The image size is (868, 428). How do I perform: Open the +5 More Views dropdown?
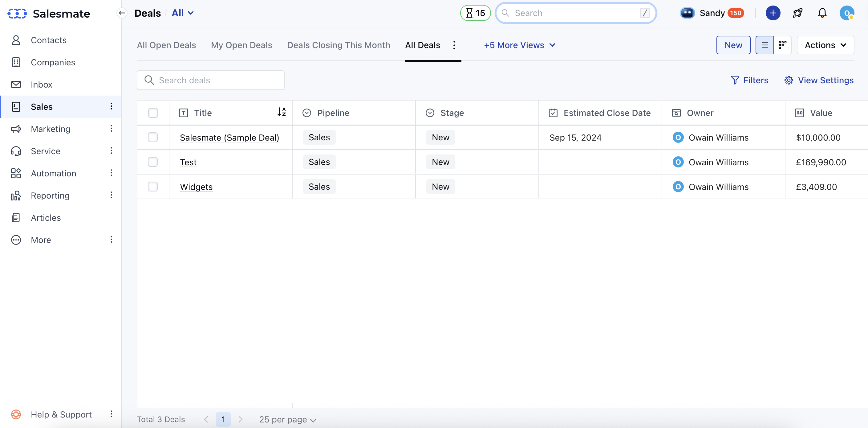(519, 45)
